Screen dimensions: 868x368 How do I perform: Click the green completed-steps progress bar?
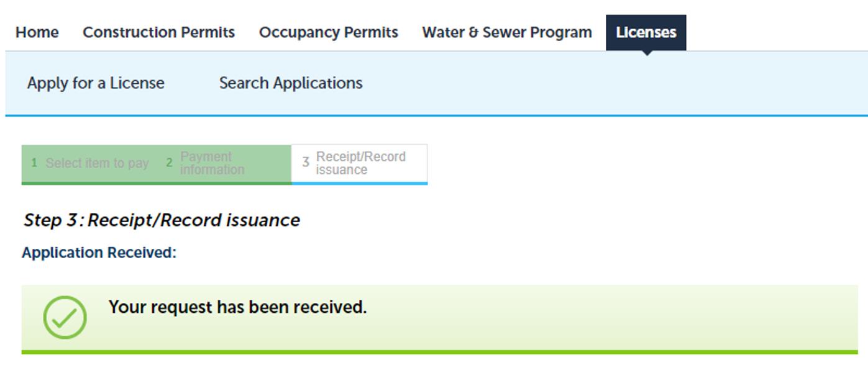click(157, 183)
